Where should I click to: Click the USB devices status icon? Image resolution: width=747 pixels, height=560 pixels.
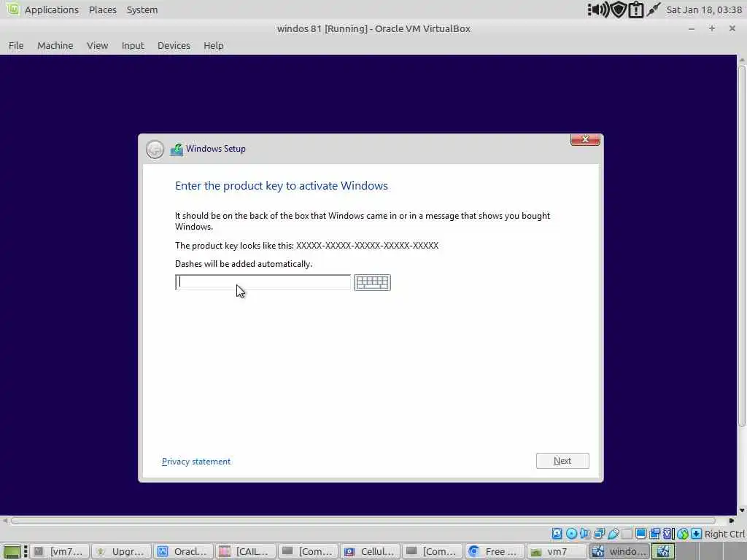(x=613, y=533)
